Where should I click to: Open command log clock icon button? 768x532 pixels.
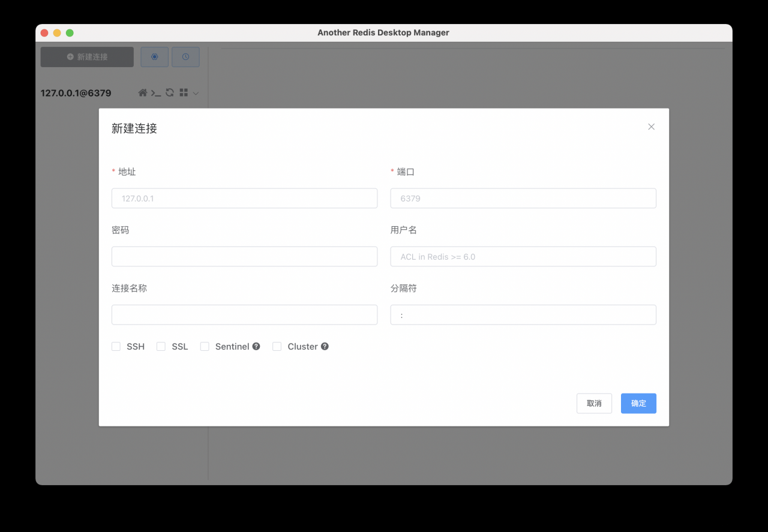(x=185, y=57)
